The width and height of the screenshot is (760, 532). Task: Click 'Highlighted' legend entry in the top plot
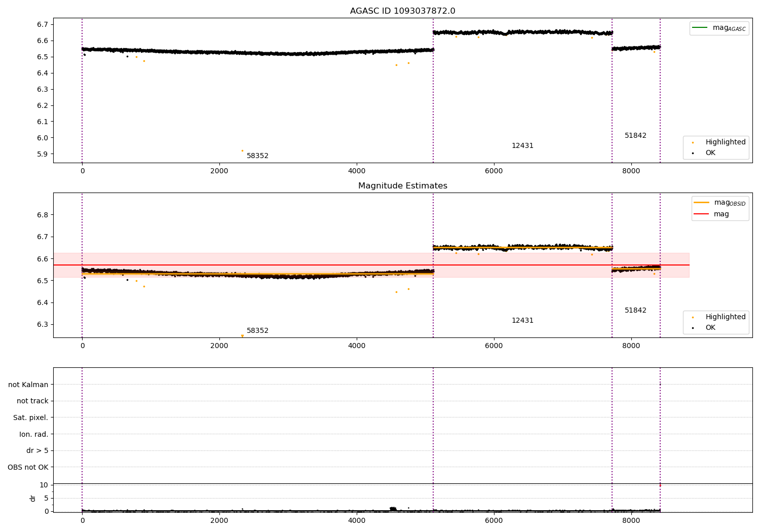click(719, 142)
